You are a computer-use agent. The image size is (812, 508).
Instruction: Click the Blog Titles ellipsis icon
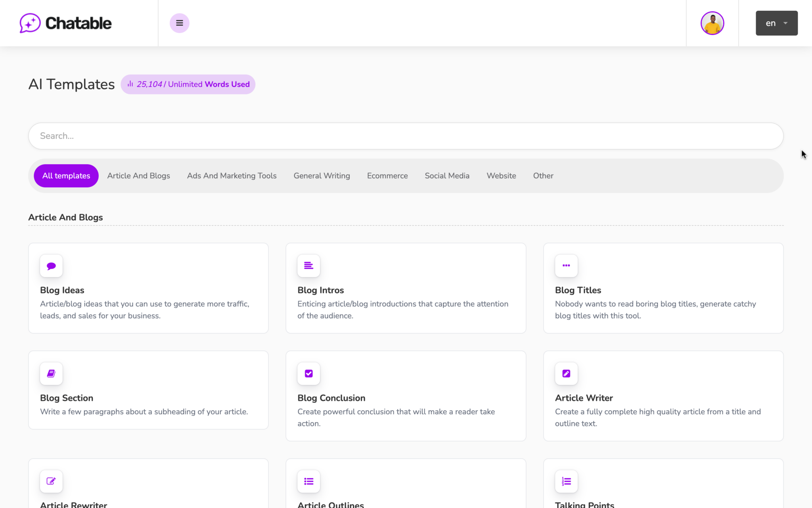566,266
